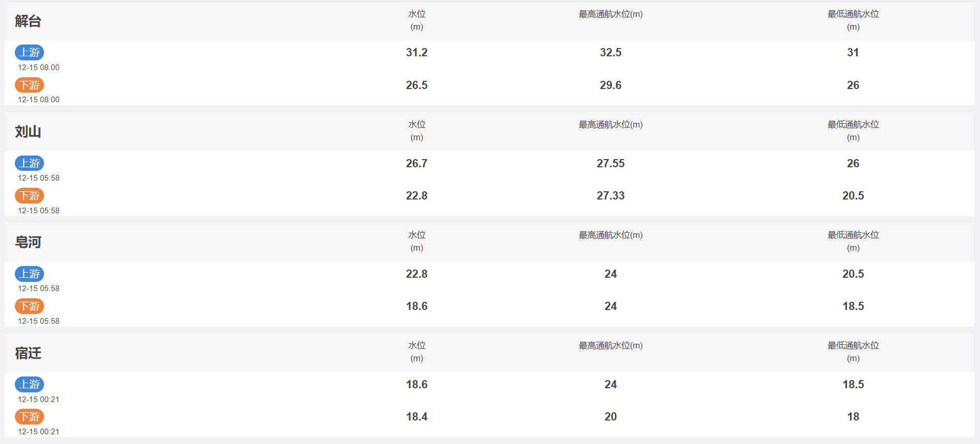Click the blue 上游 badge under 解台
Viewport: 980px width, 444px height.
[29, 52]
